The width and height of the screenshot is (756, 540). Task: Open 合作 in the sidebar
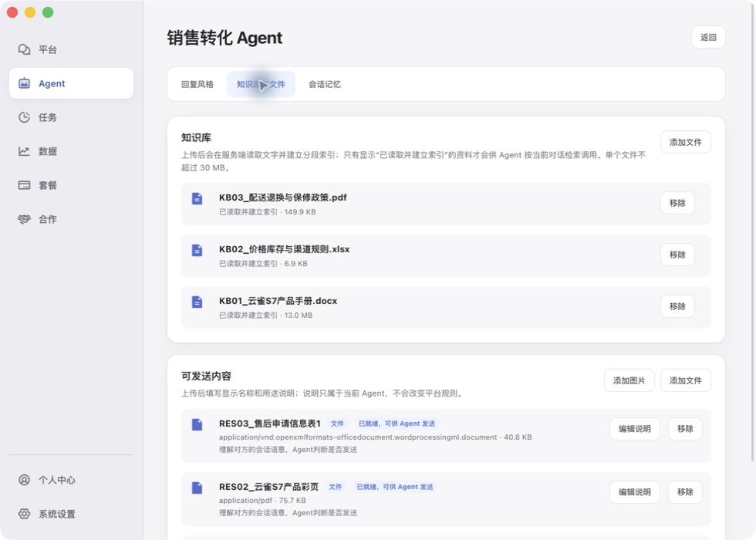coord(71,219)
